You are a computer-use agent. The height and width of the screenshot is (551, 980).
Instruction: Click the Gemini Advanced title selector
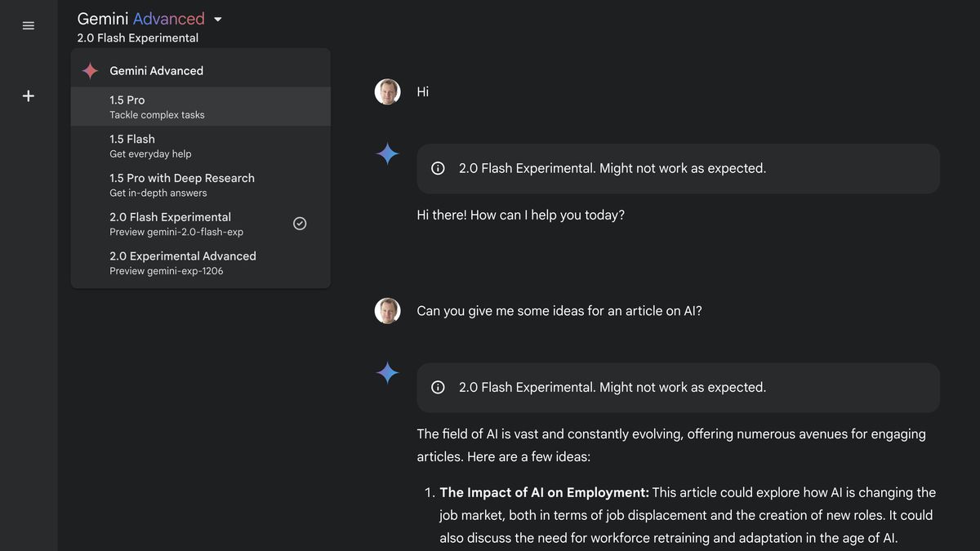pos(140,19)
